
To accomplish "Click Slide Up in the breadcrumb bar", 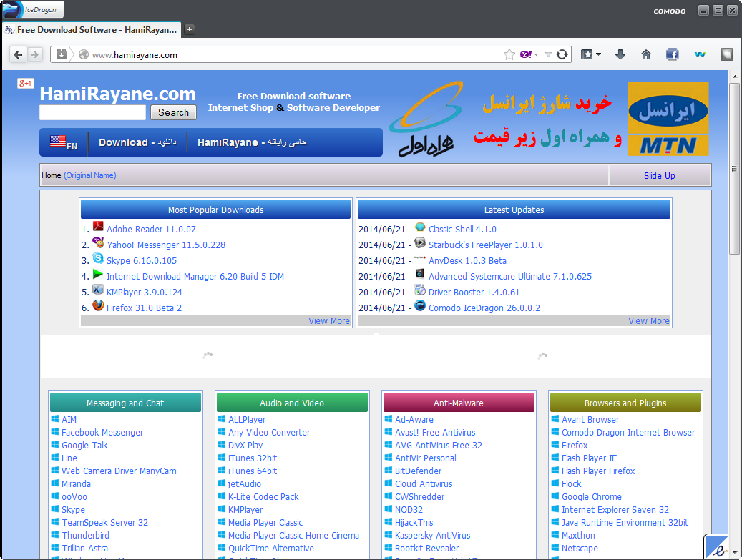I will [659, 175].
